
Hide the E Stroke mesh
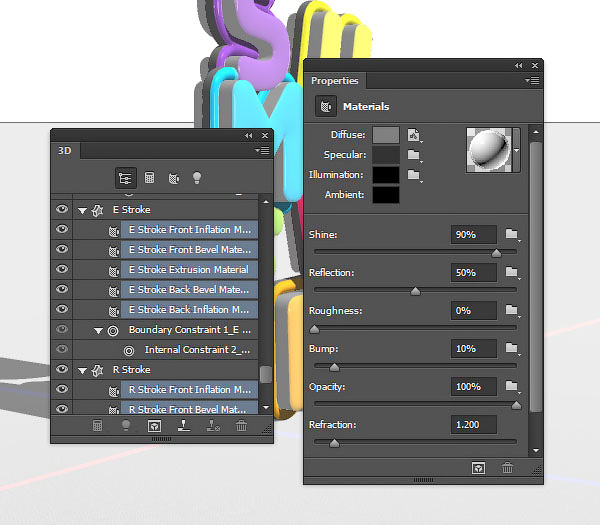point(62,209)
